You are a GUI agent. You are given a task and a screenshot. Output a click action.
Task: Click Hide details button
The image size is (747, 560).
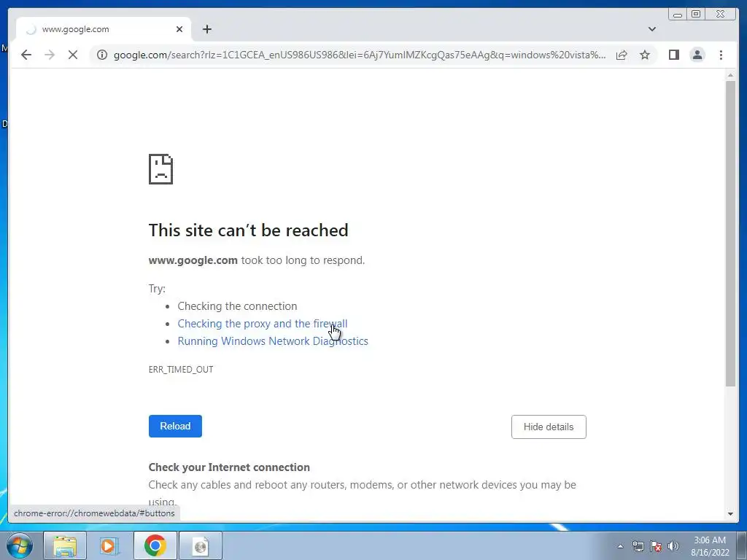click(x=549, y=427)
